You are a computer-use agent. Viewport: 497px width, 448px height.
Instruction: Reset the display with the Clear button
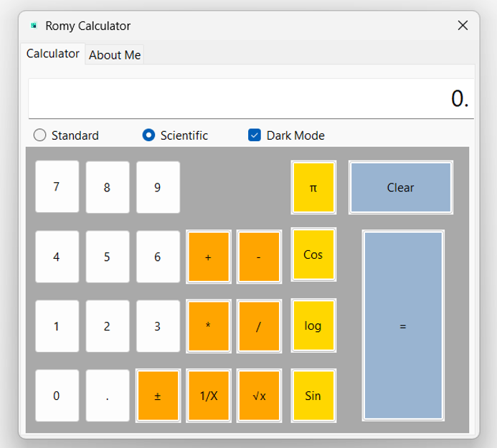click(401, 187)
